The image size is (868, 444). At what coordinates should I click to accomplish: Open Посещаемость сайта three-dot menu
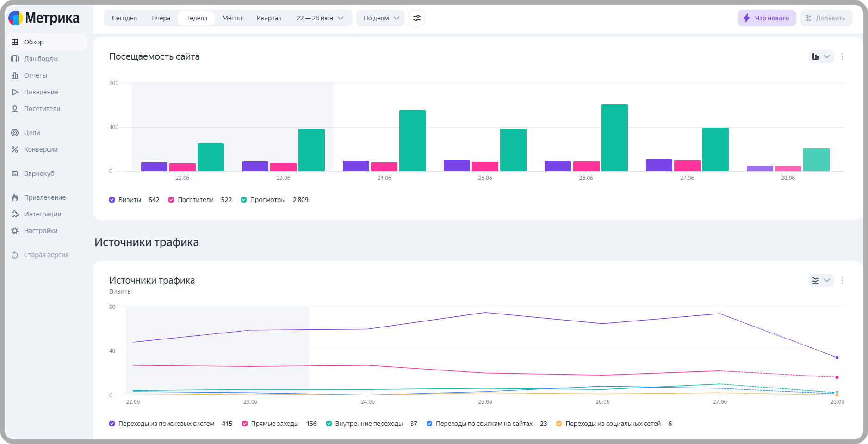click(843, 56)
